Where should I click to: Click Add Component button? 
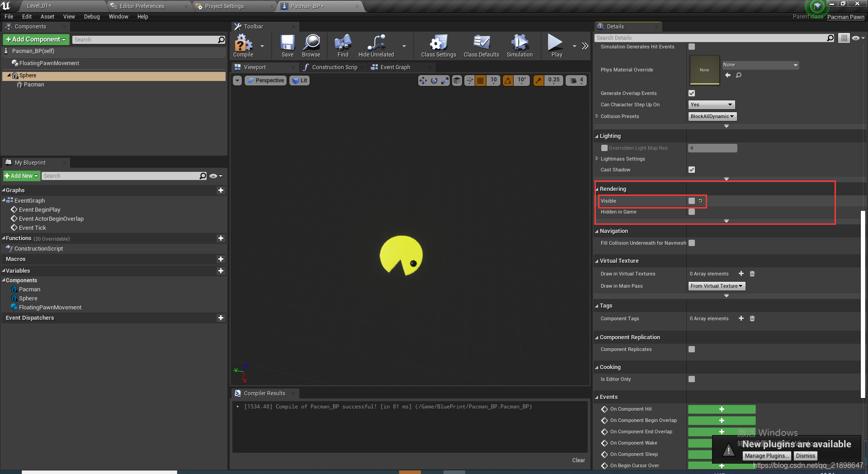36,39
